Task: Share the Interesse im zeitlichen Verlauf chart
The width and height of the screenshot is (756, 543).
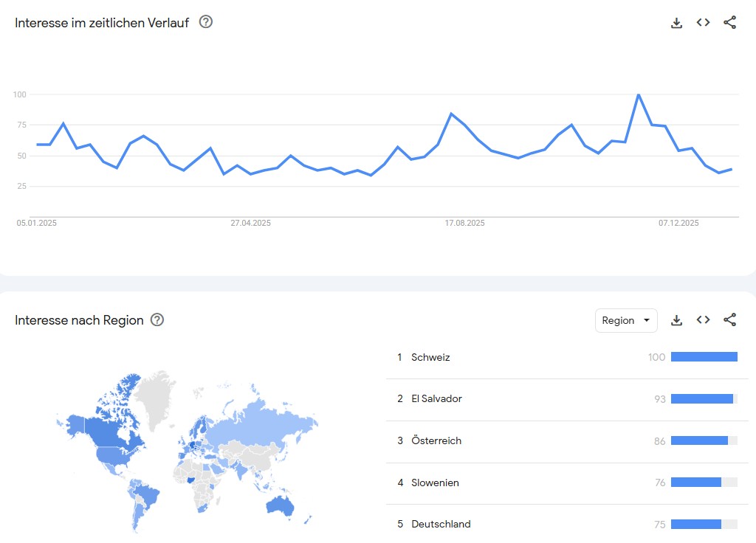Action: coord(729,23)
